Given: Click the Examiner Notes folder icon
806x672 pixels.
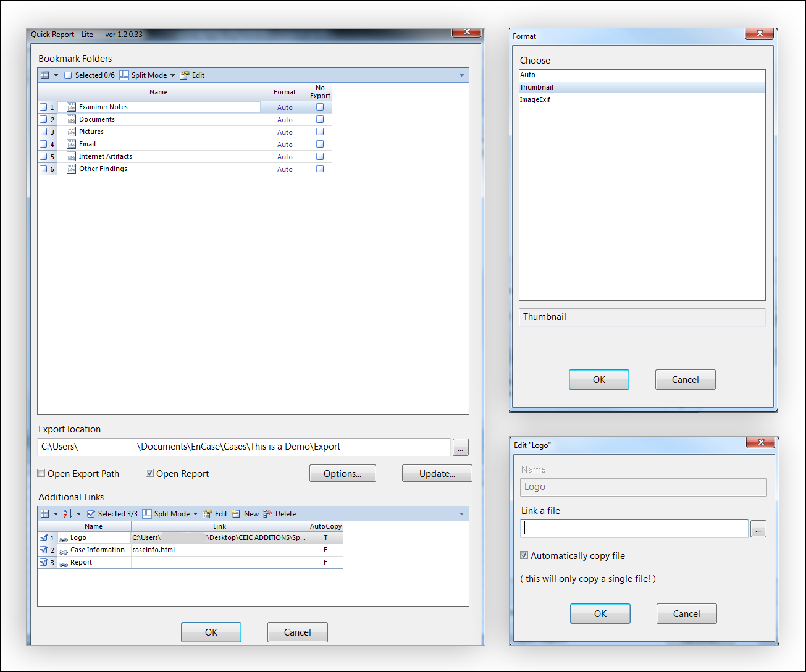Looking at the screenshot, I should (x=71, y=107).
